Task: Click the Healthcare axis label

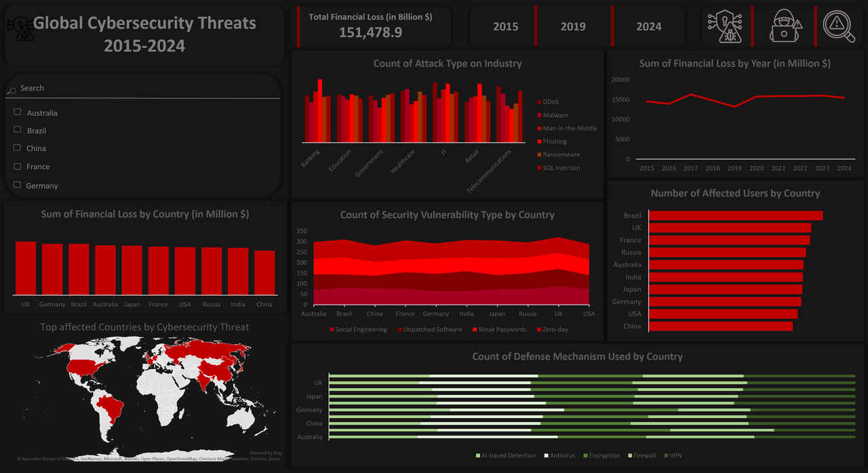Action: pos(403,162)
